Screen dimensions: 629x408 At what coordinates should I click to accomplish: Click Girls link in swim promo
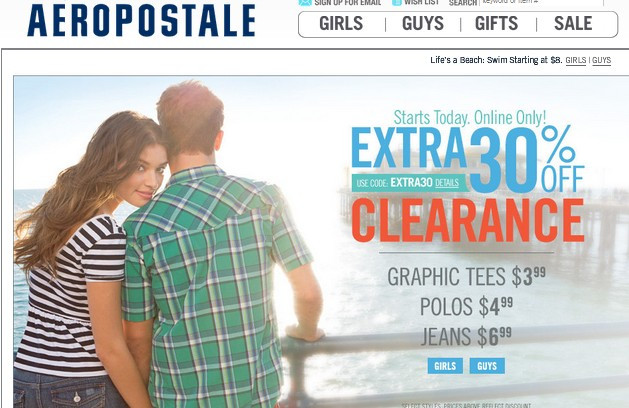(x=576, y=61)
